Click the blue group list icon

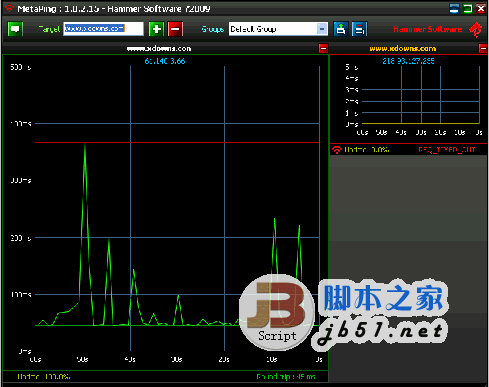pyautogui.click(x=359, y=29)
